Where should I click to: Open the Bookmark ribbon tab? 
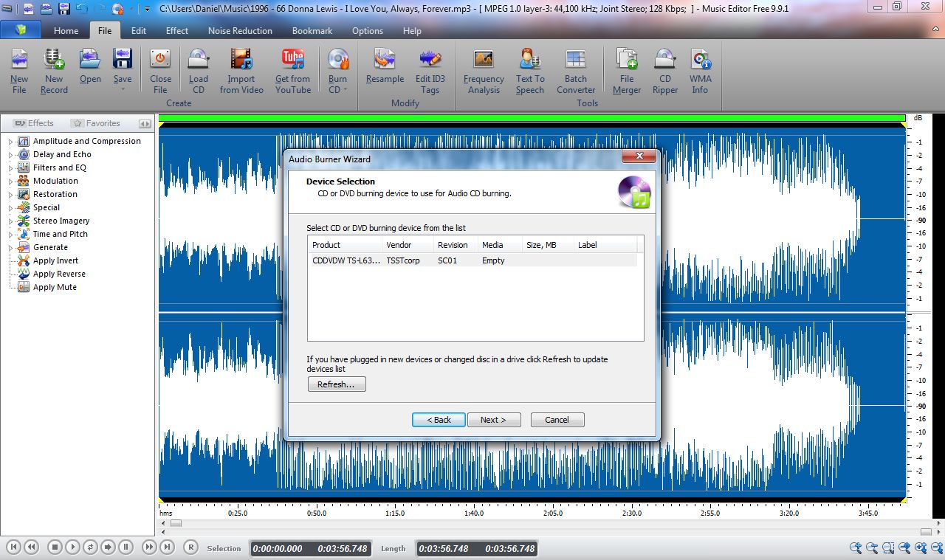click(x=312, y=31)
